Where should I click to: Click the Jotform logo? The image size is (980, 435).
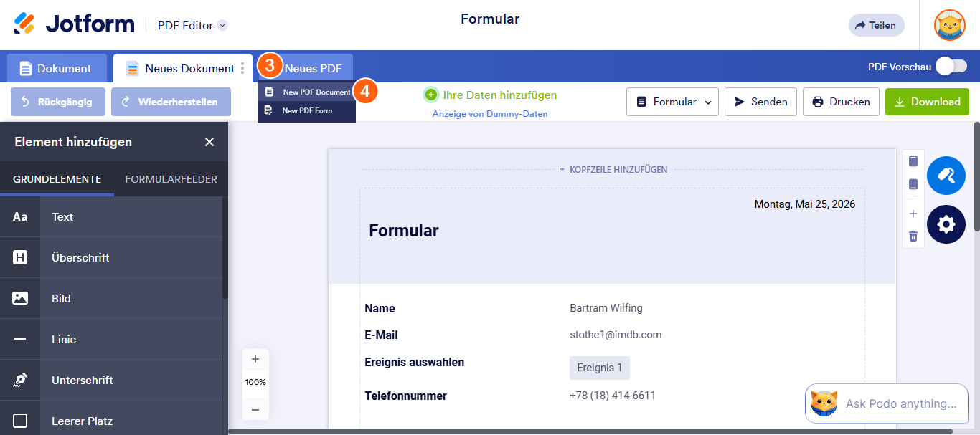(x=74, y=24)
